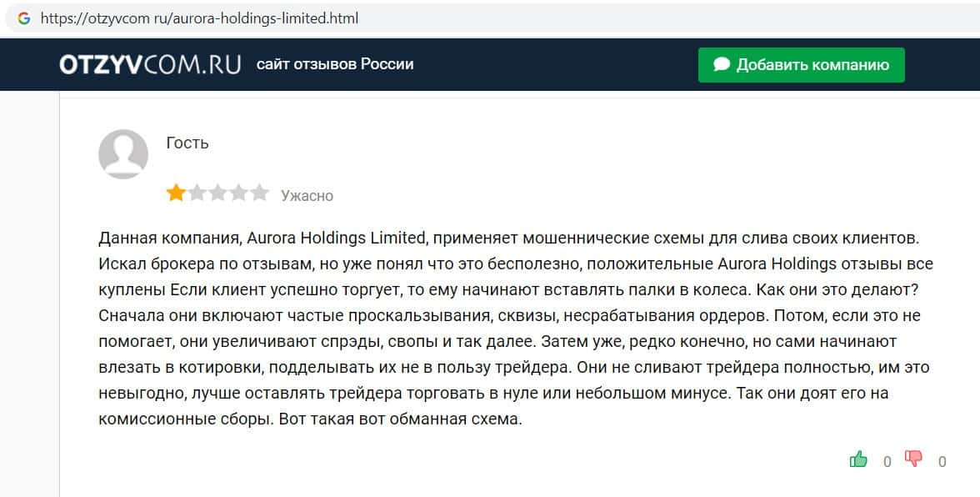
Task: Click the guest user avatar
Action: pyautogui.click(x=124, y=154)
